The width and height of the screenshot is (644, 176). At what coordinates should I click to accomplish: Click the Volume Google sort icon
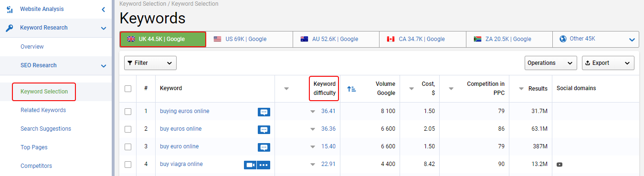tap(351, 89)
